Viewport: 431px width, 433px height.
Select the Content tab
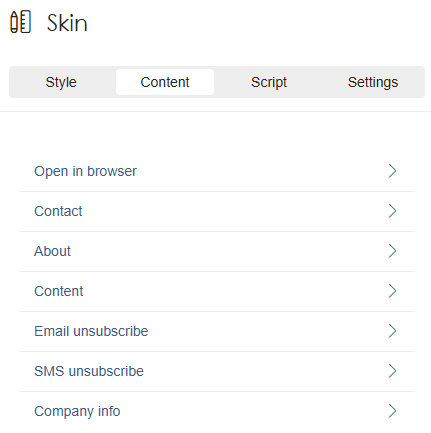tap(165, 82)
